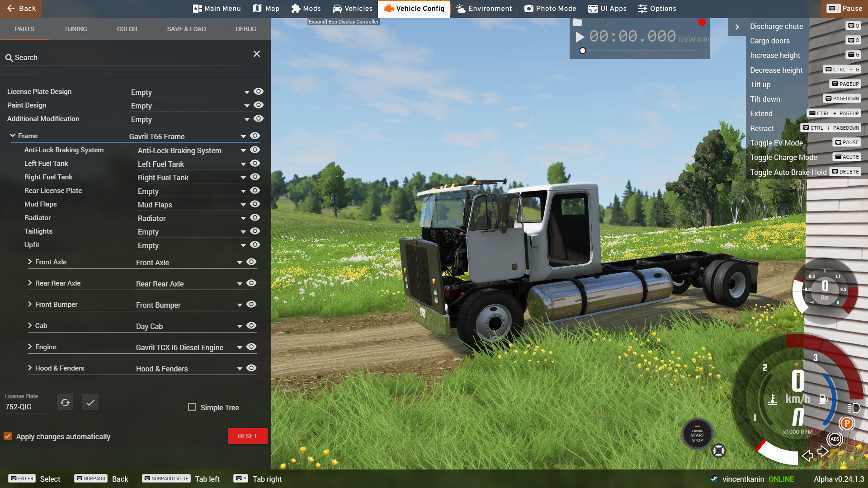The height and width of the screenshot is (488, 868).
Task: Expand Hood & Fenders node
Action: pyautogui.click(x=30, y=368)
